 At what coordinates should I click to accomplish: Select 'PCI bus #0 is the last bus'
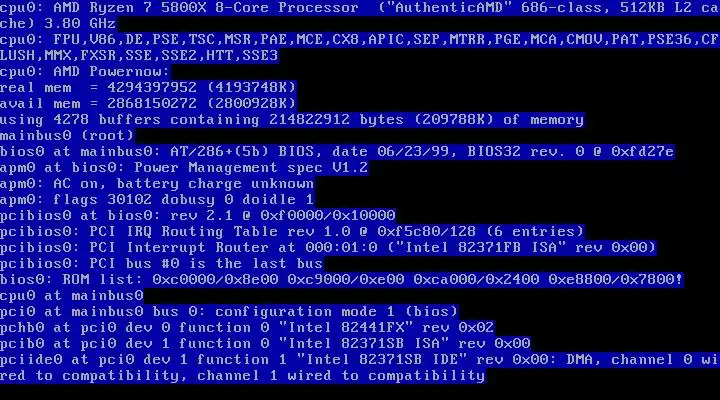(162, 264)
